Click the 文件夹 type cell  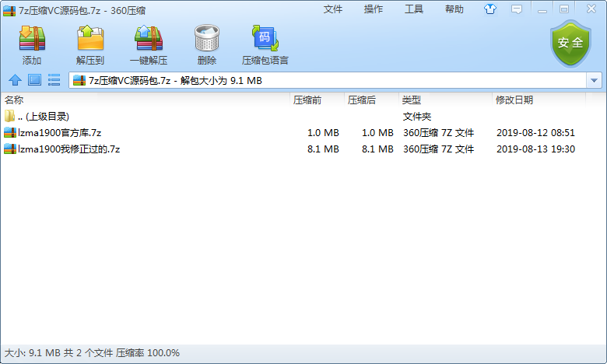(417, 117)
